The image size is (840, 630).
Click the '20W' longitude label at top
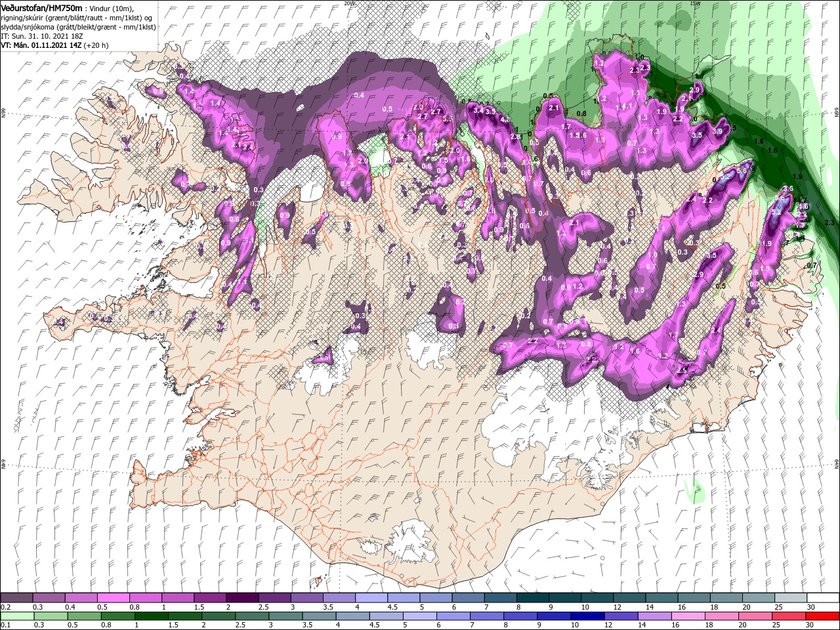[350, 3]
